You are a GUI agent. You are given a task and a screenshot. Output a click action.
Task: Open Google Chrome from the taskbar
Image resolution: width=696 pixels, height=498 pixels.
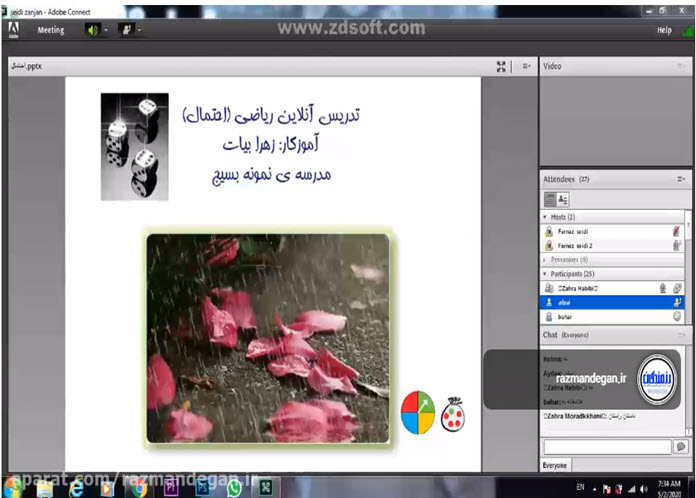[139, 488]
